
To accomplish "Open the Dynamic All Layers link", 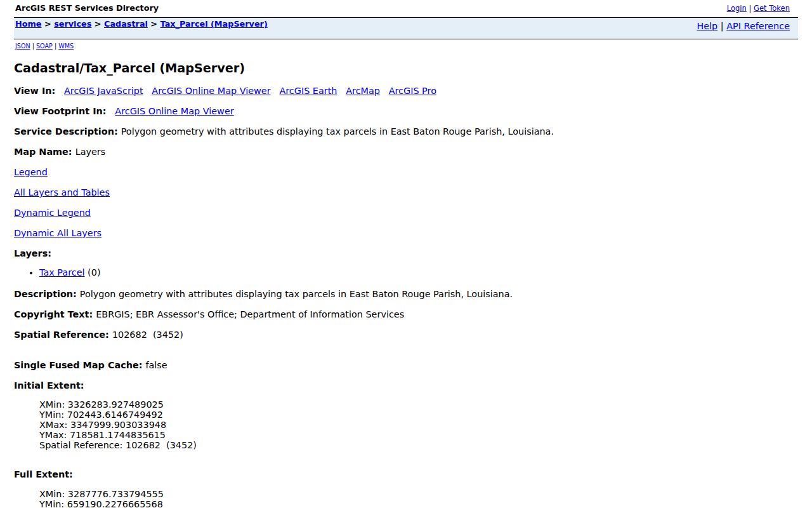I will click(58, 233).
